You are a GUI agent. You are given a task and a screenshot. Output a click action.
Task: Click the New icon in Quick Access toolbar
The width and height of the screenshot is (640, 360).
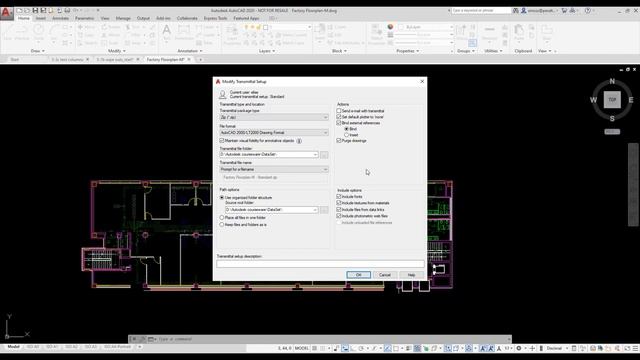click(19, 10)
